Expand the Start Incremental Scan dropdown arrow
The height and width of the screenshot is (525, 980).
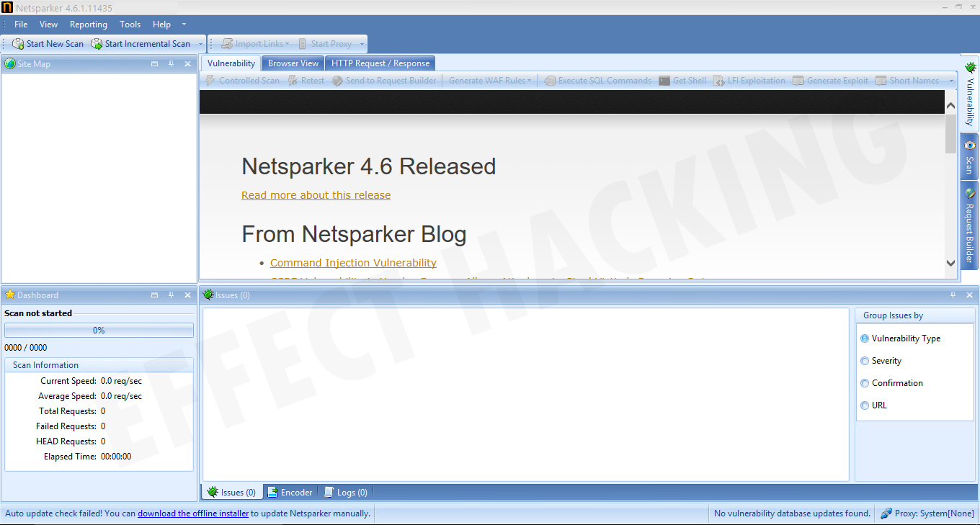point(200,44)
